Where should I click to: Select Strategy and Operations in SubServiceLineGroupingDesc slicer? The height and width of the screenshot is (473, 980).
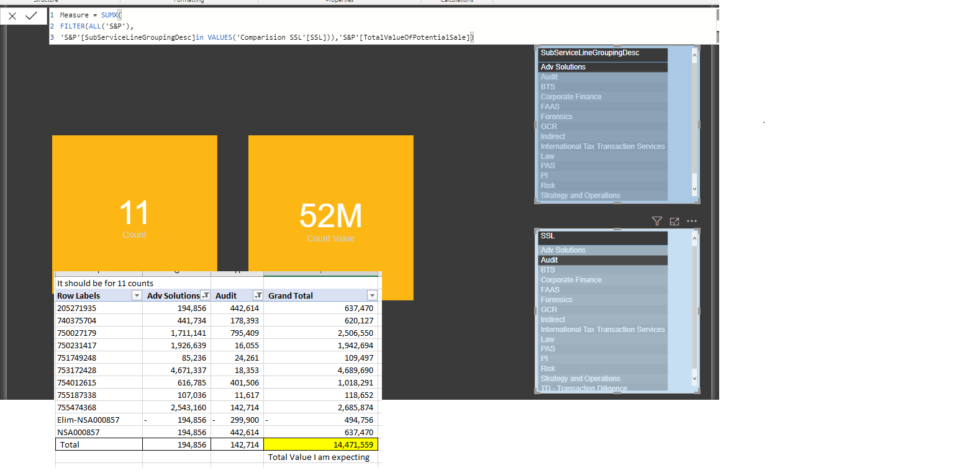603,196
